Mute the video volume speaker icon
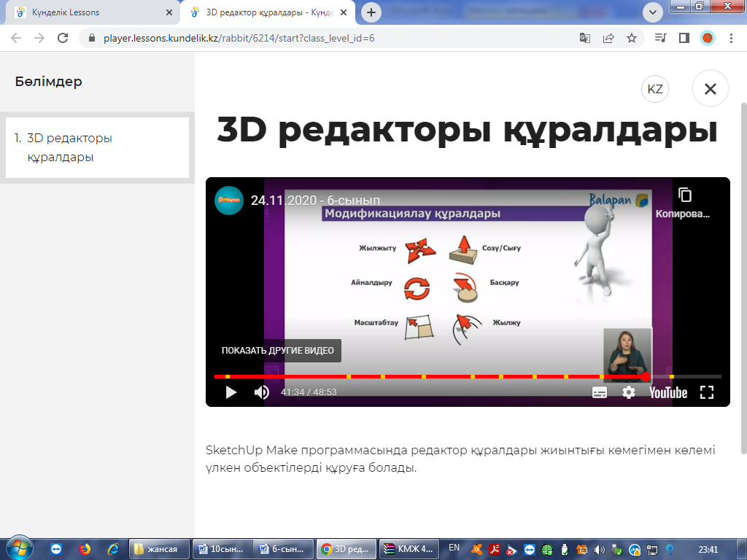This screenshot has height=560, width=747. [262, 392]
